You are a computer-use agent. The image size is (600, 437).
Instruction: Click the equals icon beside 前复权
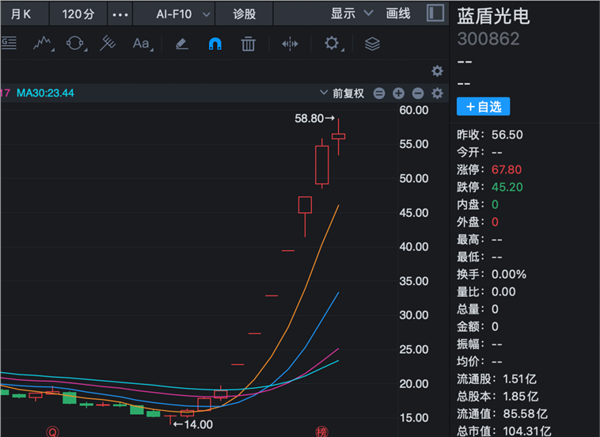(x=379, y=93)
